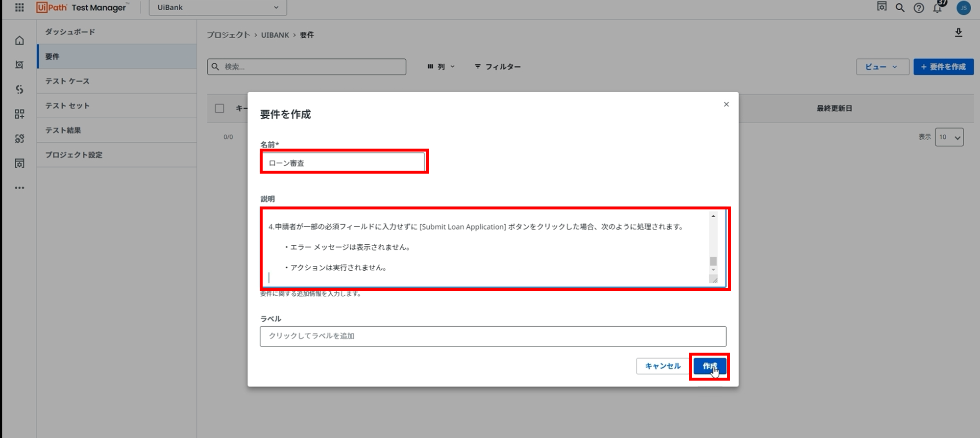Click the キャンセル button
This screenshot has width=980, height=438.
click(x=663, y=366)
